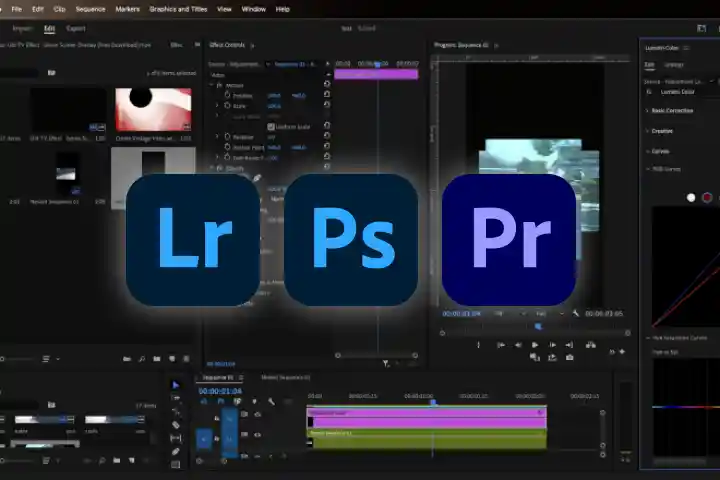Toggle lower video track eye visibility
This screenshot has width=720, height=480.
(258, 435)
